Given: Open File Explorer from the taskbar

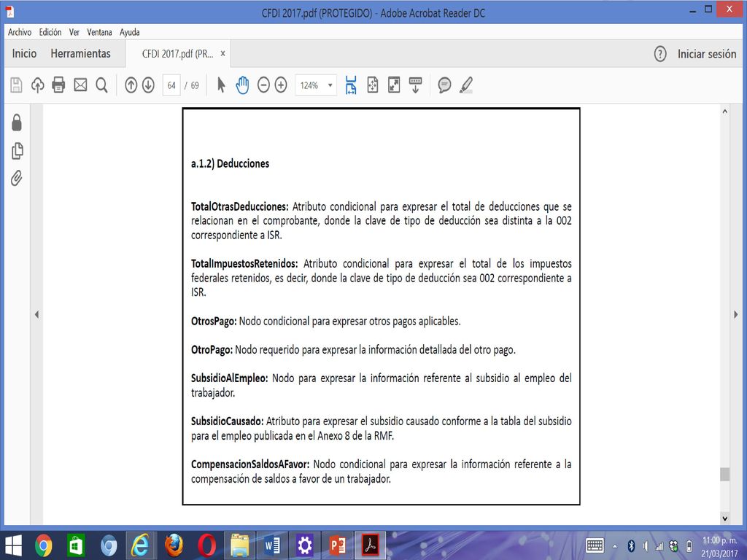Looking at the screenshot, I should coord(239,545).
